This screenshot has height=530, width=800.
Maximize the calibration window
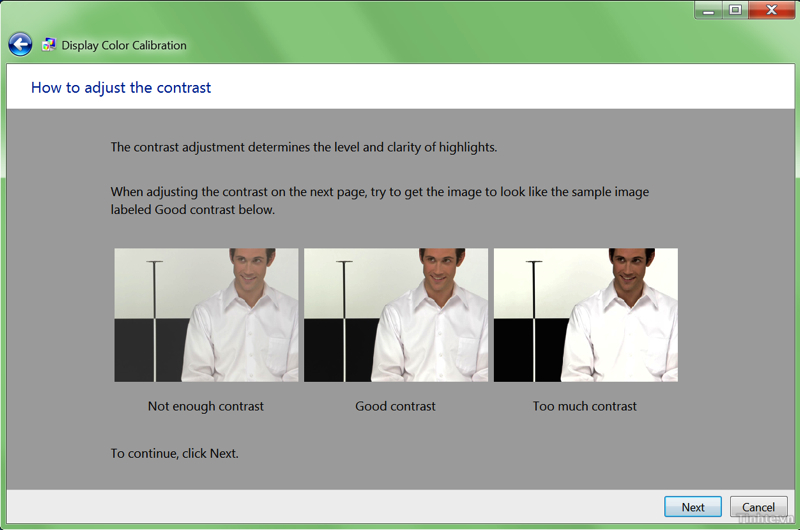735,10
